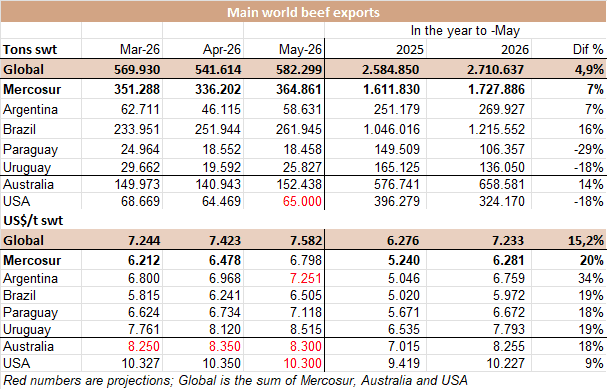Click Argentina tons value 62.711
The height and width of the screenshot is (389, 607).
click(140, 110)
